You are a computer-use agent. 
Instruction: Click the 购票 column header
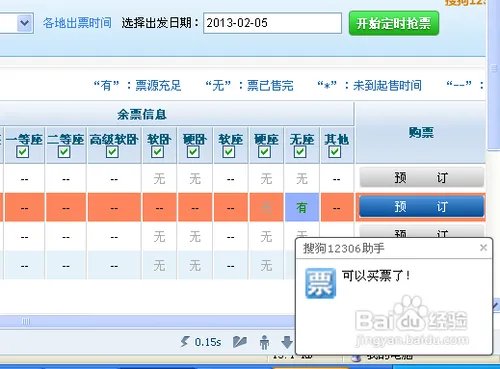[x=421, y=133]
